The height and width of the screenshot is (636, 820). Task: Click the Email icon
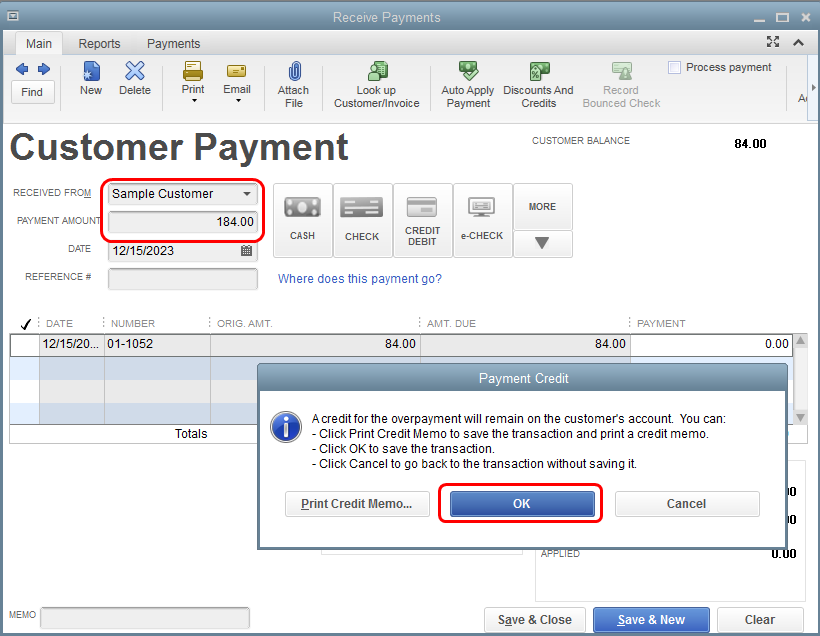click(237, 71)
